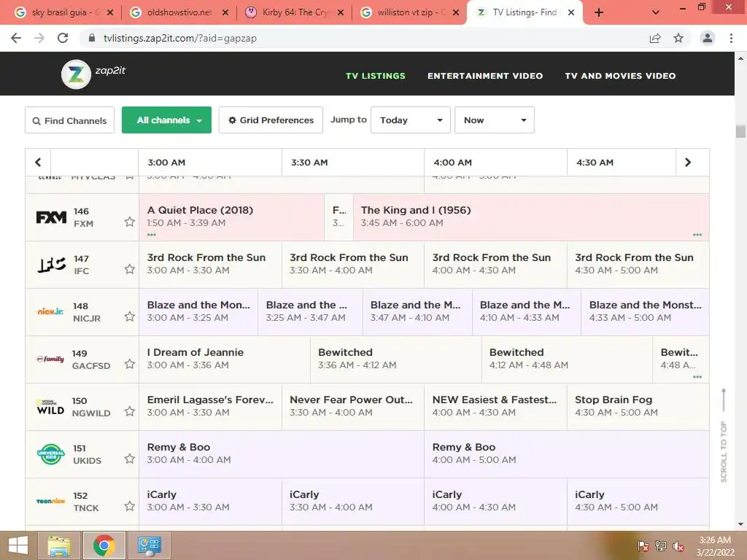
Task: Click the Action Center flag icon
Action: 643,545
